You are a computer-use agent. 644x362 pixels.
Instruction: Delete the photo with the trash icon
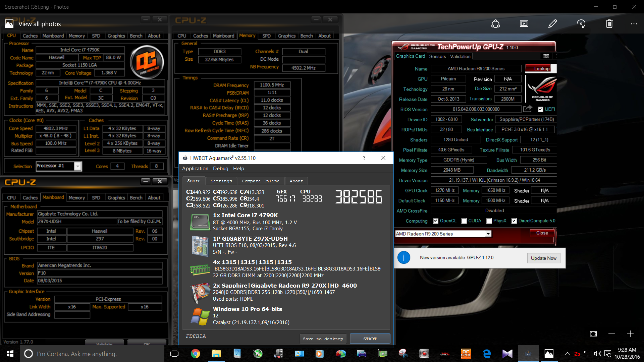(x=609, y=24)
